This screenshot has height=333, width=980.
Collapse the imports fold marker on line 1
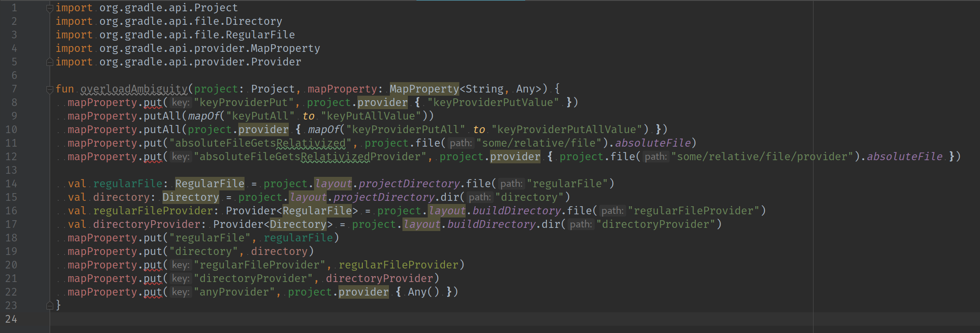click(50, 8)
